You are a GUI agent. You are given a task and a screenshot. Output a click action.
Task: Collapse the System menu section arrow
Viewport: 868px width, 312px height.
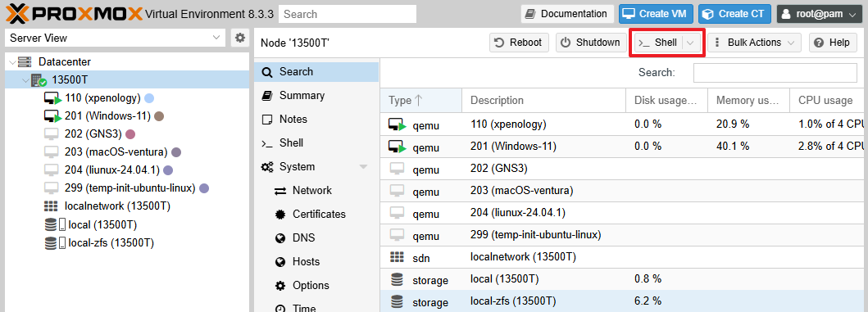(364, 167)
